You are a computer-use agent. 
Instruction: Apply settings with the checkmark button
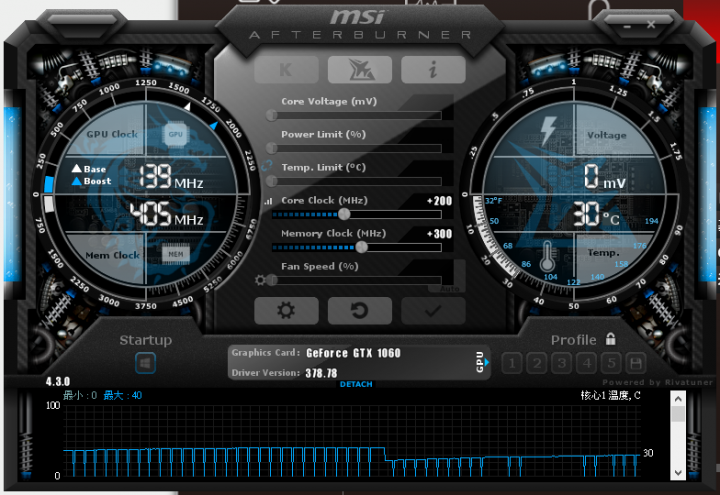click(x=433, y=310)
